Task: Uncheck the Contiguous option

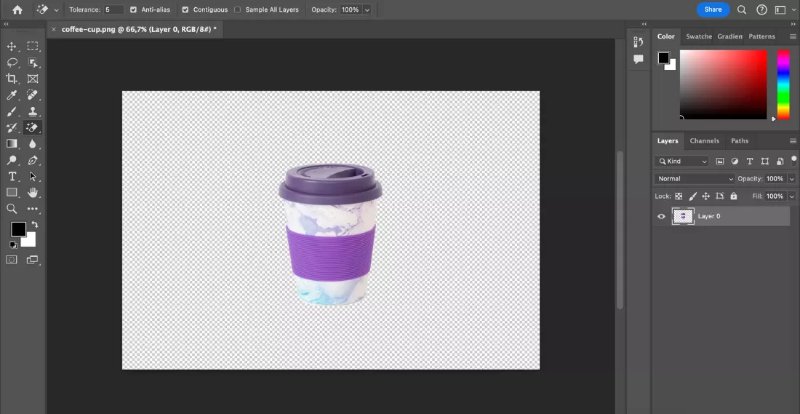Action: (x=186, y=9)
